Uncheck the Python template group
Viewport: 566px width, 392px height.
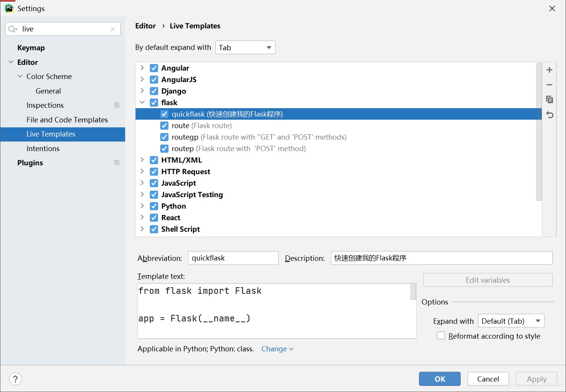[x=154, y=206]
